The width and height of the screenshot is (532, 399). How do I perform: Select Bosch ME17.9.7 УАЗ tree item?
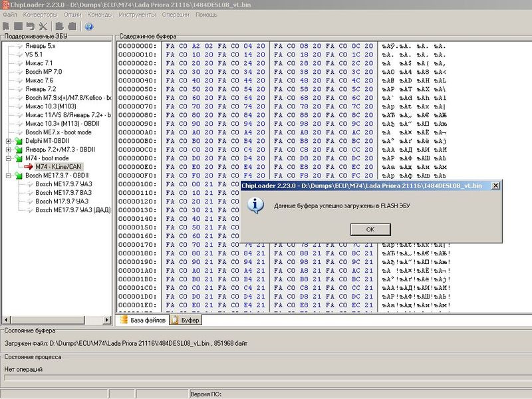[x=64, y=184]
